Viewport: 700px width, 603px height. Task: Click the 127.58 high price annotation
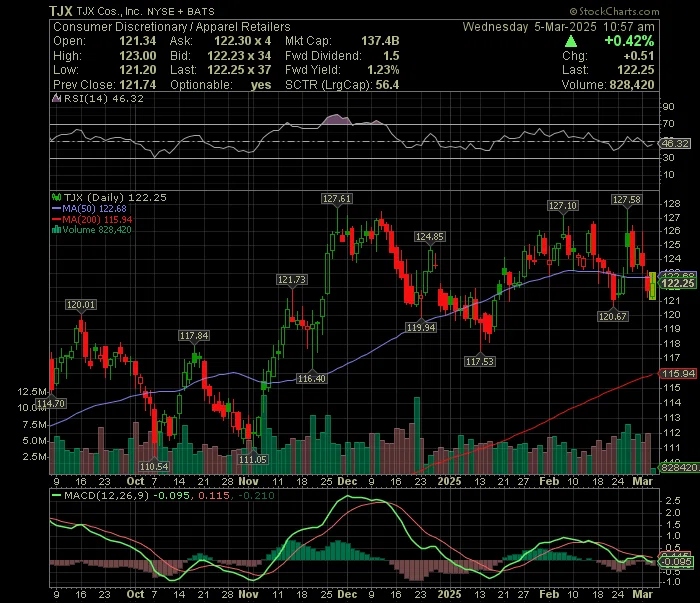(627, 200)
